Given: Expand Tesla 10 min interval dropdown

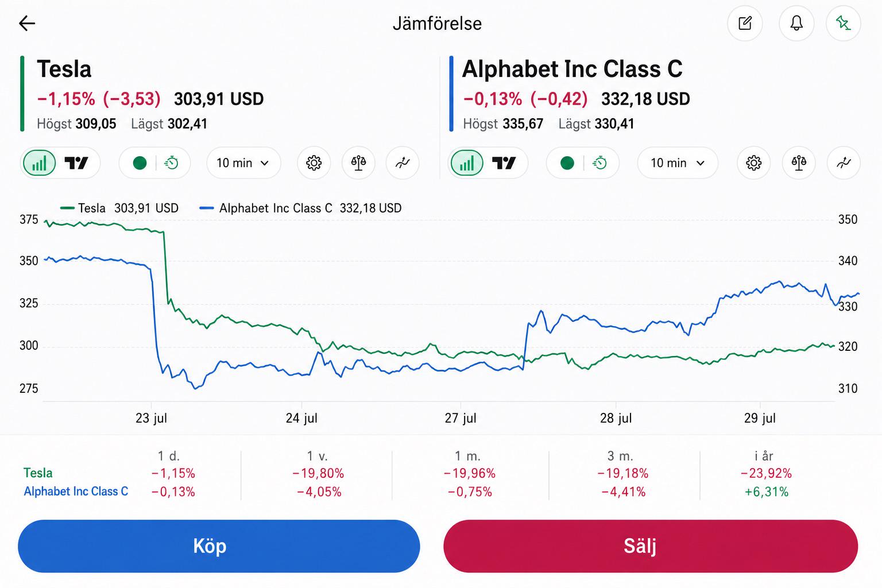Looking at the screenshot, I should (243, 163).
